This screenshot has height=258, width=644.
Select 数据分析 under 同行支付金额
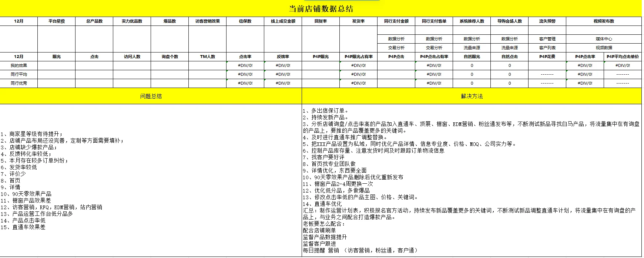click(396, 39)
